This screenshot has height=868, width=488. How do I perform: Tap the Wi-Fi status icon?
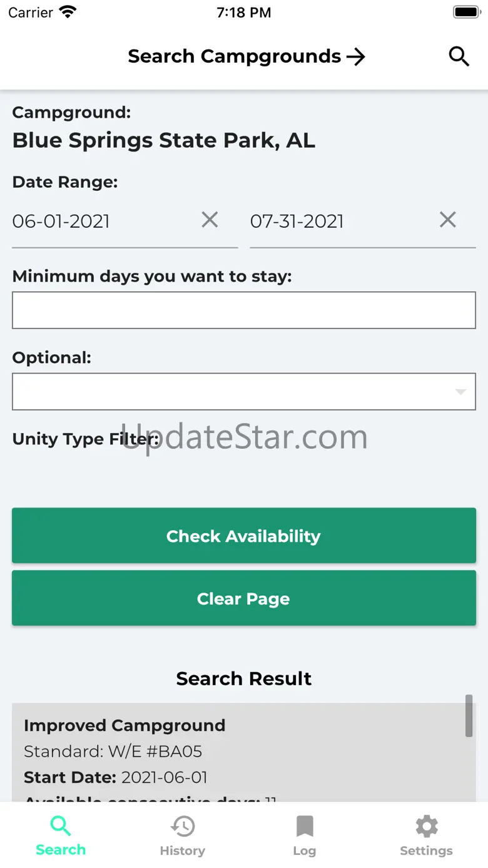pos(67,12)
